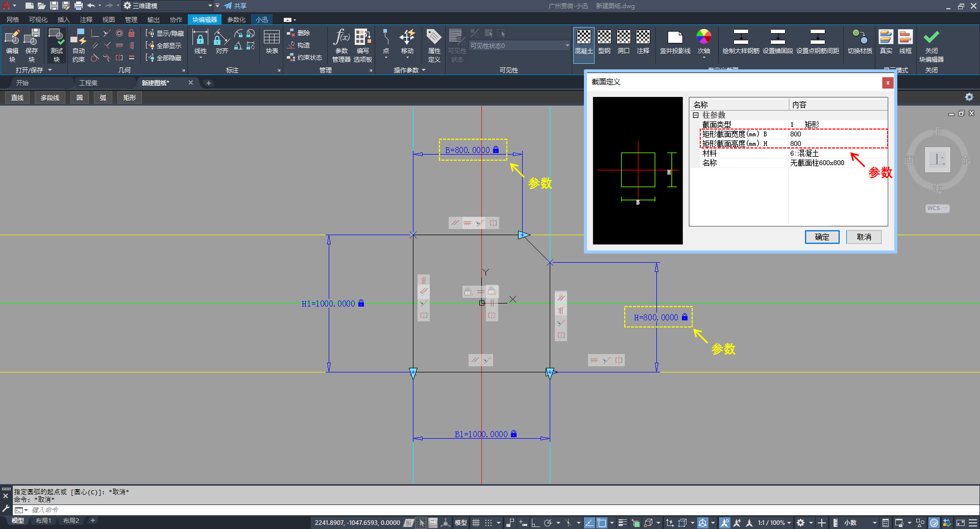Switch to the 布局1 layout tab

click(x=43, y=521)
